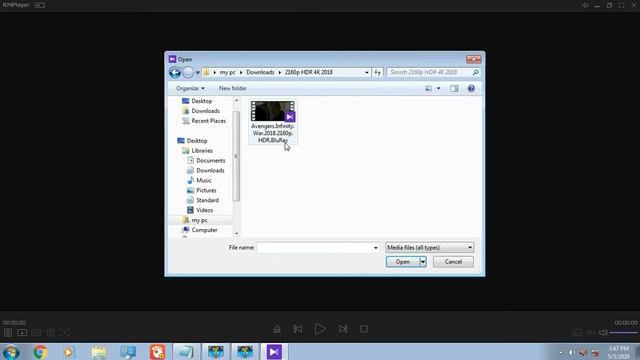Select Avengers Infinity War video thumbnail
The width and height of the screenshot is (640, 360).
click(273, 111)
